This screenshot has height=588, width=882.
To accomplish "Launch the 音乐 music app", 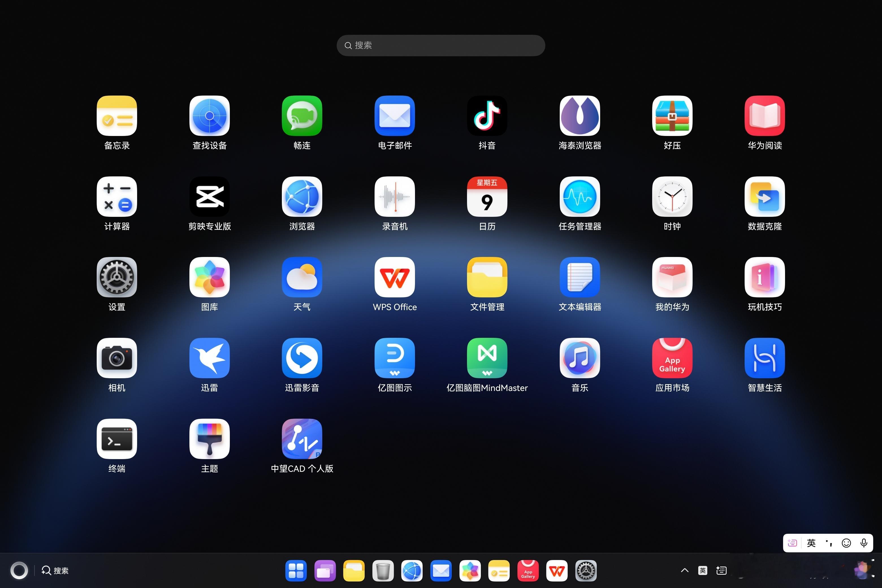I will coord(580,358).
